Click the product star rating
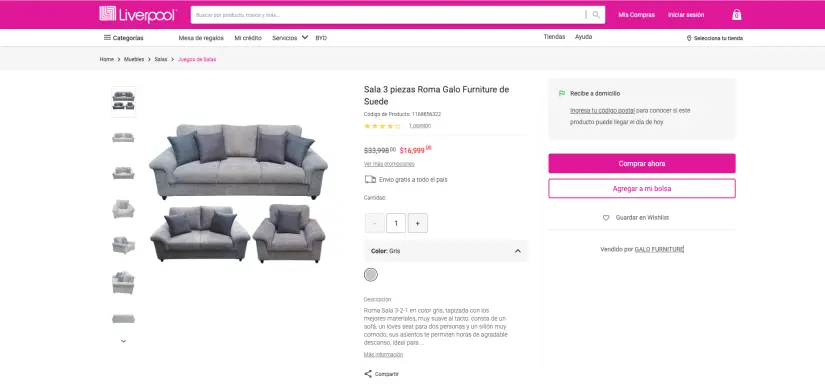This screenshot has height=388, width=825. click(x=382, y=126)
